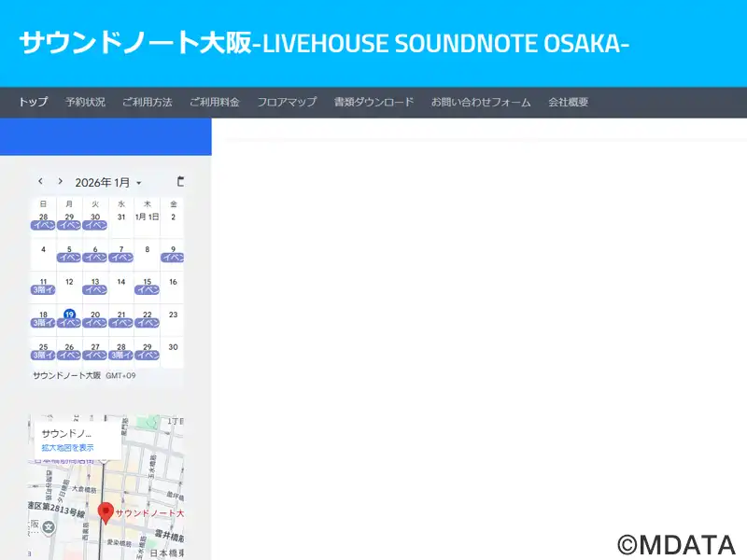Open the event on January 22

[x=147, y=323]
